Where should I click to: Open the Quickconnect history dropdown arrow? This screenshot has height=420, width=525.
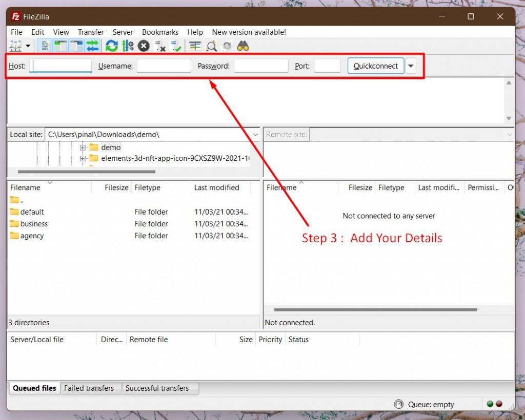(x=411, y=66)
